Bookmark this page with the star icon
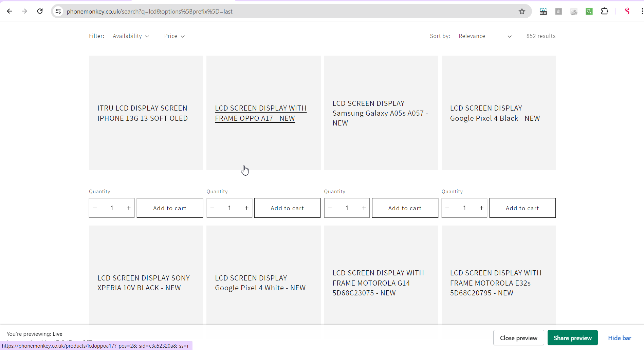The width and height of the screenshot is (644, 350). (522, 12)
